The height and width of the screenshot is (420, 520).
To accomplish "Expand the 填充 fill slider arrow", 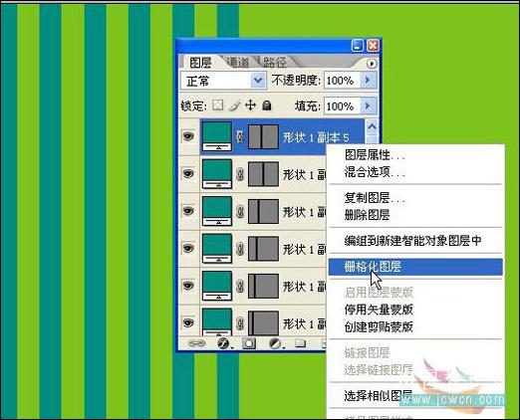I will (x=369, y=105).
